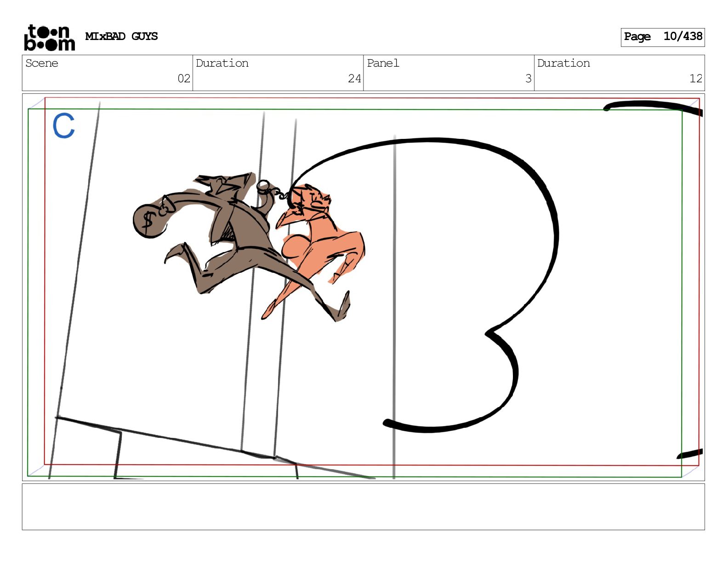Click the 'Scene' header label
Viewport: 728px width, 563px height.
coord(42,63)
